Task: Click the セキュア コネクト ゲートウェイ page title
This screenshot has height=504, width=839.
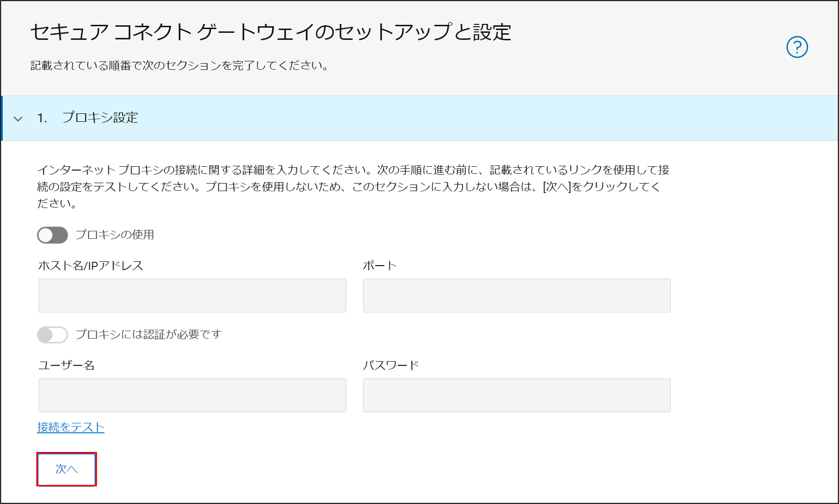Action: click(271, 32)
